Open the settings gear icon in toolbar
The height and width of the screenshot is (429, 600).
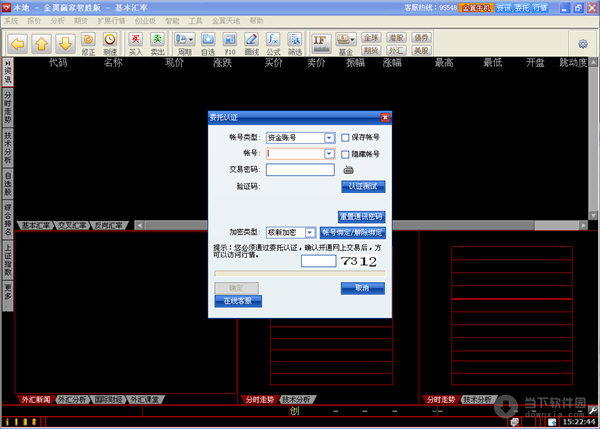click(x=583, y=44)
